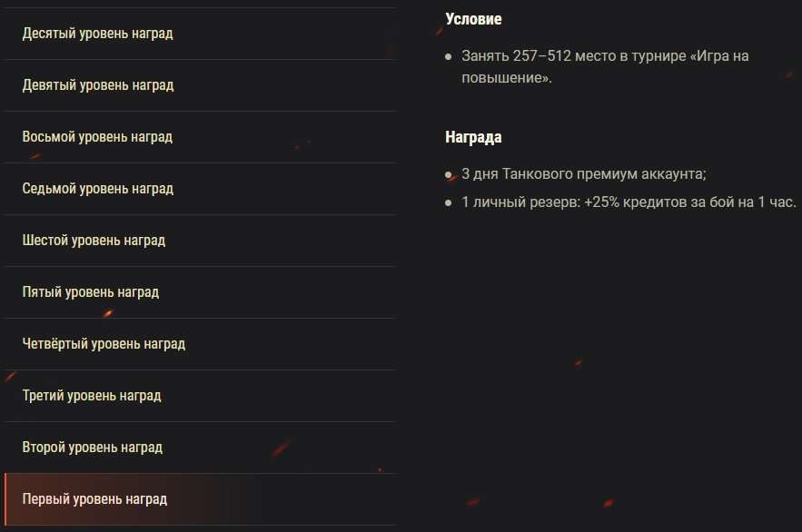Click the bullet beside the personal reserve reward

coord(447,201)
